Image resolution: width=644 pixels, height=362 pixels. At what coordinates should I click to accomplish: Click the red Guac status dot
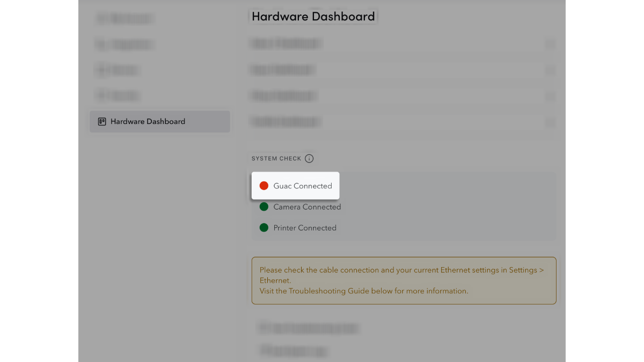(x=264, y=186)
